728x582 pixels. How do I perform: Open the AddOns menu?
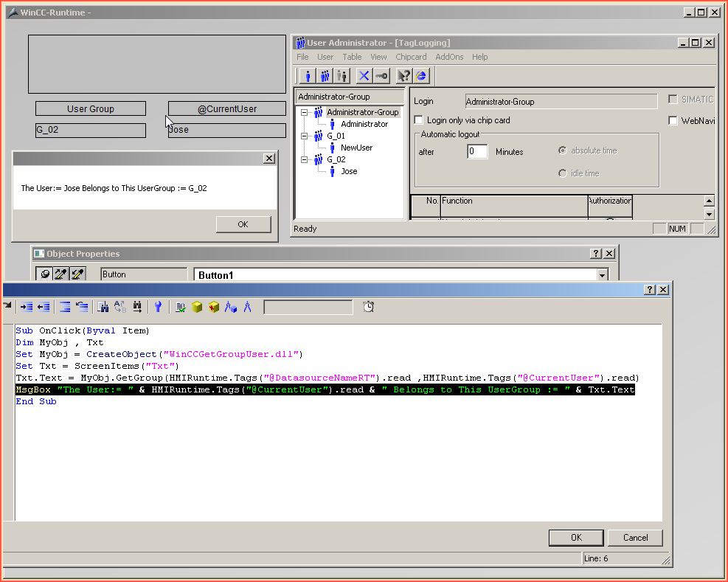449,57
